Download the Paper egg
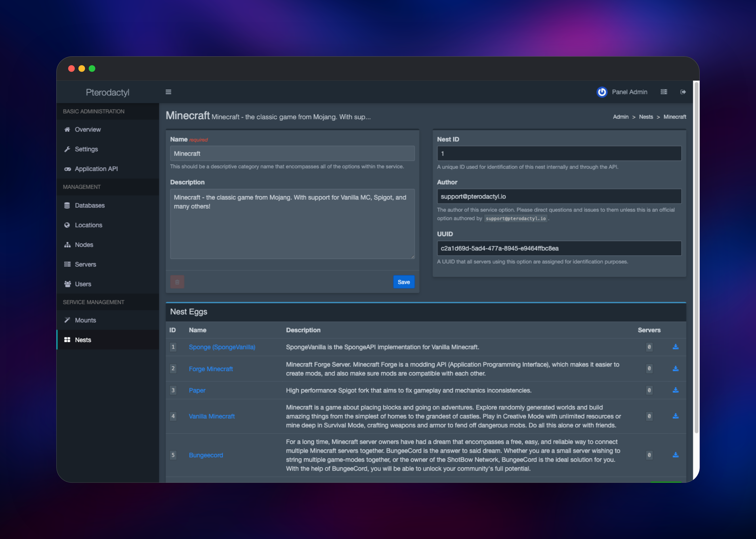Screen dimensions: 756x539 pyautogui.click(x=675, y=390)
